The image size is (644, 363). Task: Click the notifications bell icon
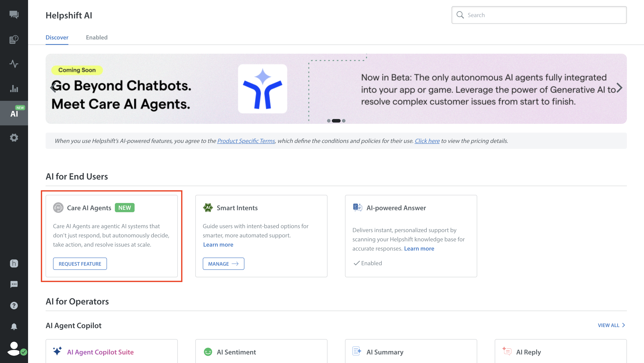tap(14, 326)
